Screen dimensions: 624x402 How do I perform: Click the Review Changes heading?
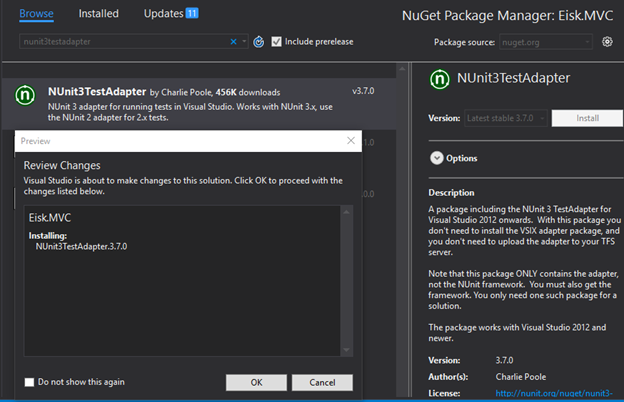(62, 165)
